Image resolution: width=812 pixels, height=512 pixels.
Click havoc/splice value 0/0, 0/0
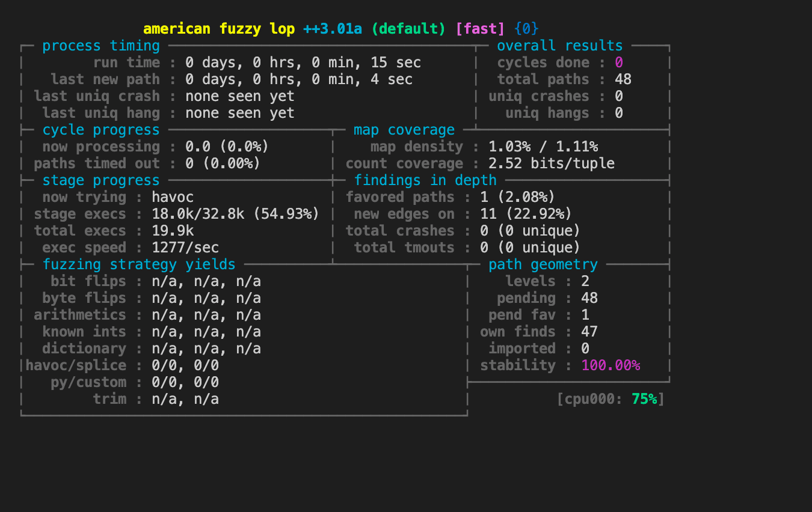point(185,365)
